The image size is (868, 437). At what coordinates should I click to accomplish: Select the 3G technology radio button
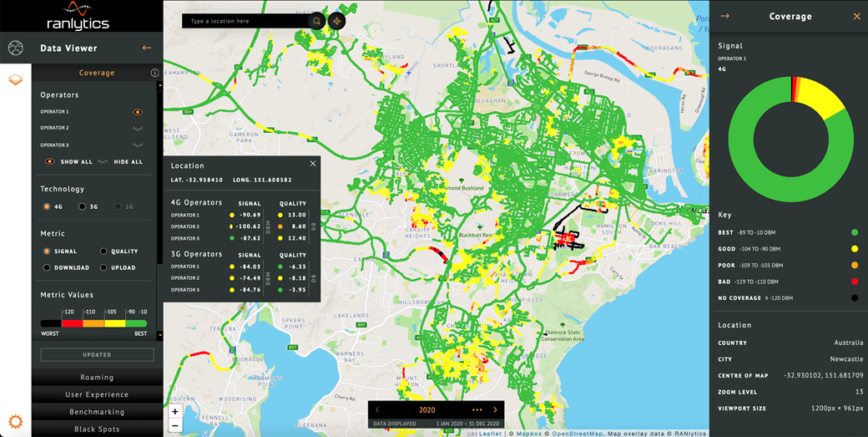pyautogui.click(x=83, y=206)
